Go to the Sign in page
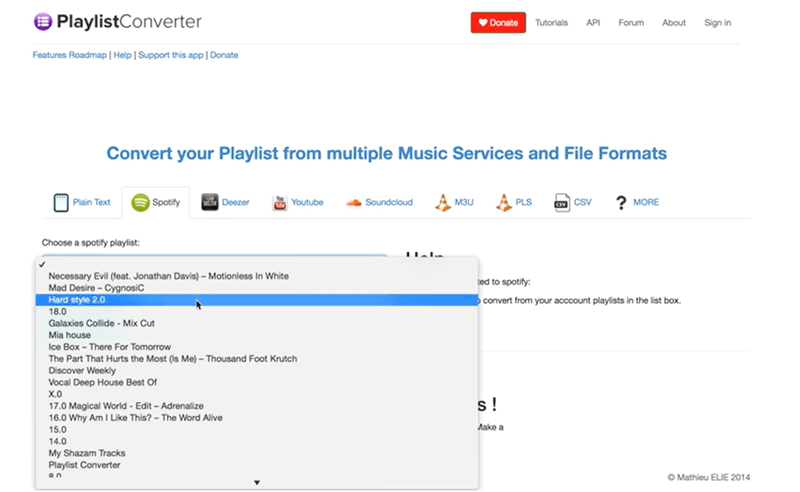 (717, 22)
